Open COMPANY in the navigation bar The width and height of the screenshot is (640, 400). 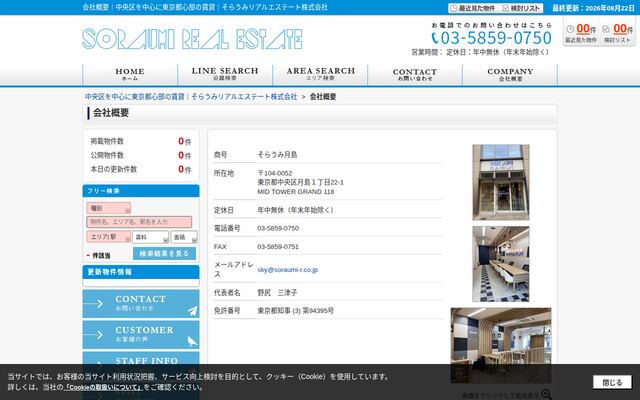510,74
